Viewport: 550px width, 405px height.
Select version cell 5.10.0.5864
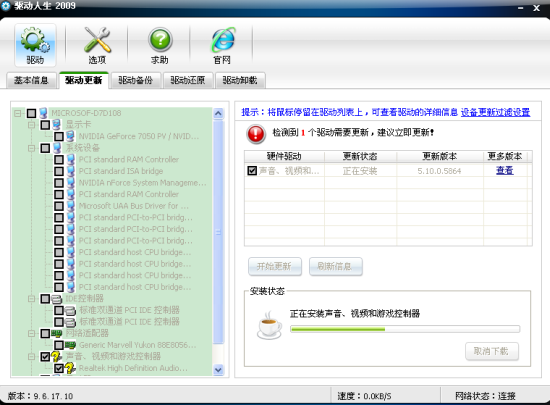point(439,171)
